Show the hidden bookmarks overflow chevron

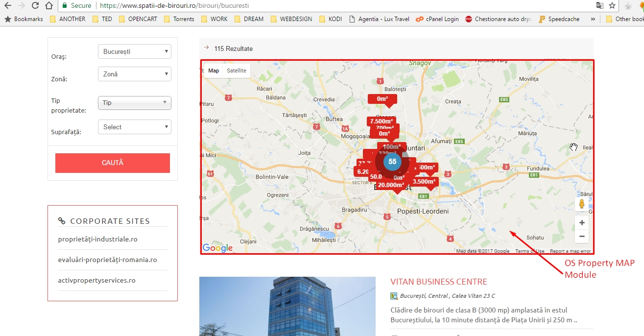[x=593, y=19]
